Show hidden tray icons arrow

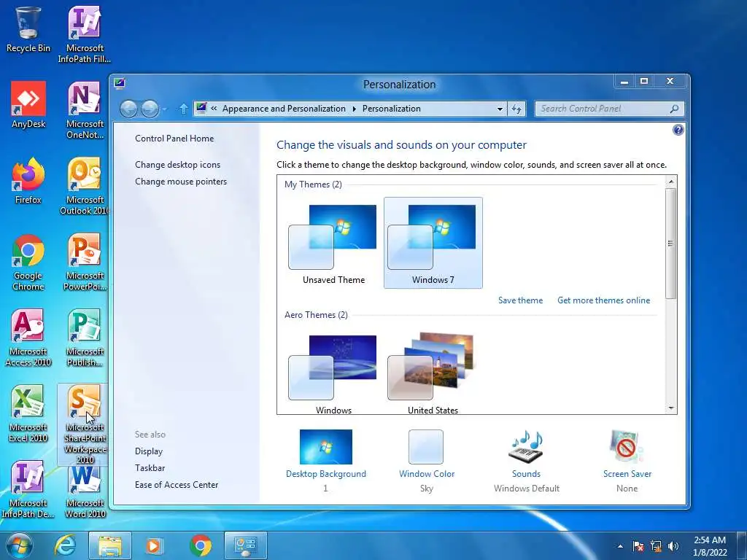[x=620, y=546]
